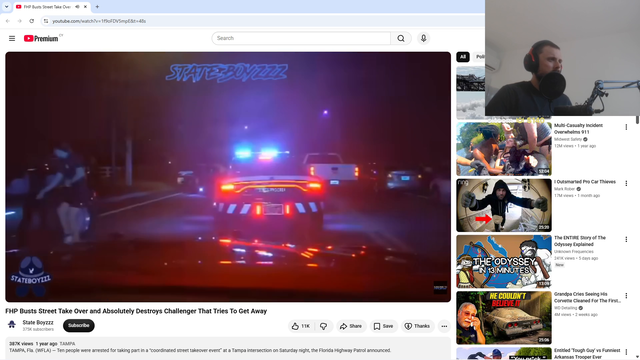Open options menu for Pro Car Thieves video

point(626,184)
